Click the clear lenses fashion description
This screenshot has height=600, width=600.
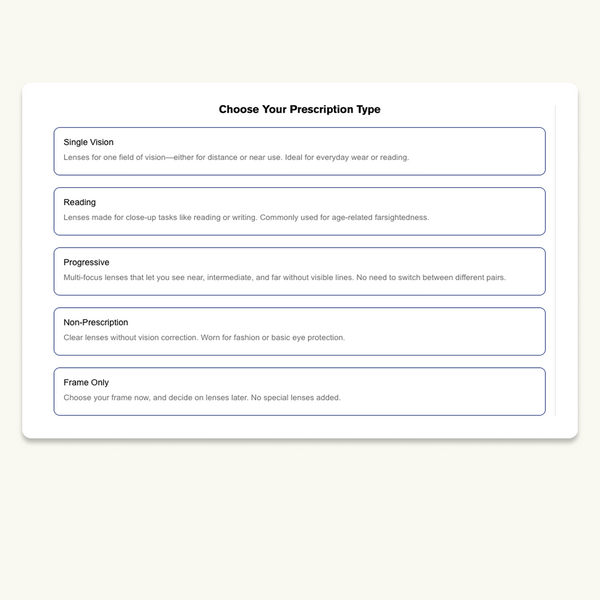[204, 338]
